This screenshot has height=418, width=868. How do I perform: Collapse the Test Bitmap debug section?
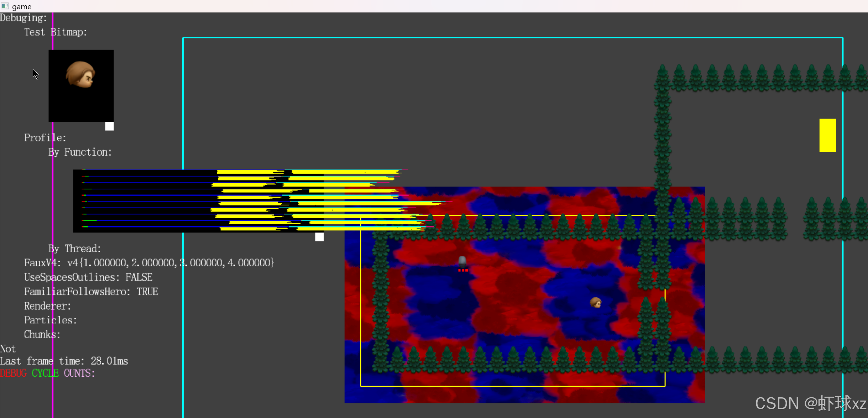tap(56, 32)
